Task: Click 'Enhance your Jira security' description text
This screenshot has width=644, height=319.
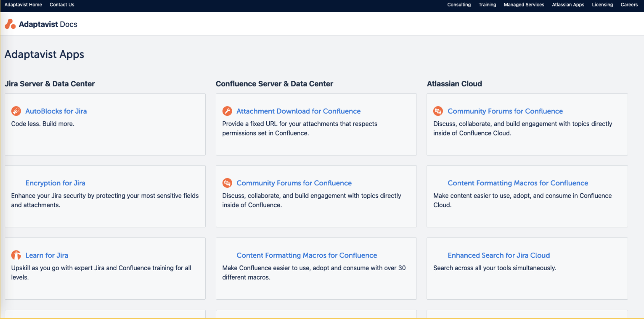Action: 105,200
